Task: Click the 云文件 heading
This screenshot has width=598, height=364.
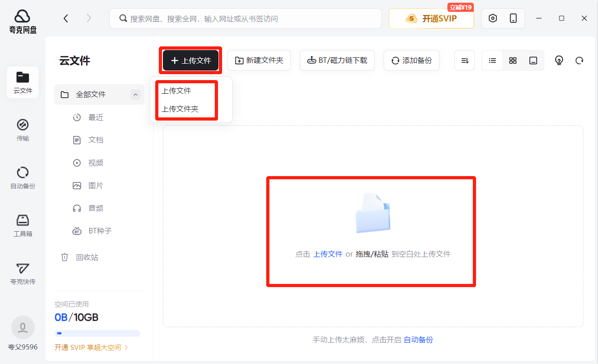Action: tap(75, 61)
